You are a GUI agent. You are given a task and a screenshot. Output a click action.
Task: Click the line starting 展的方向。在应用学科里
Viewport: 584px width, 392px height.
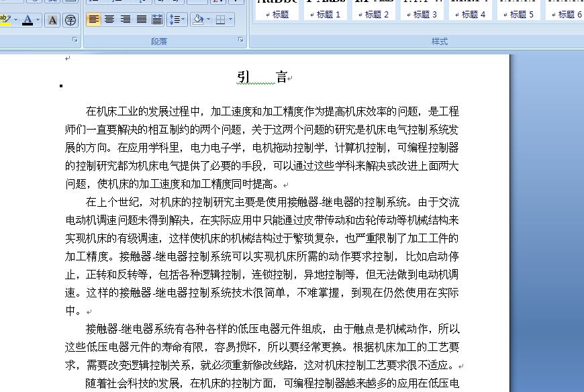262,148
